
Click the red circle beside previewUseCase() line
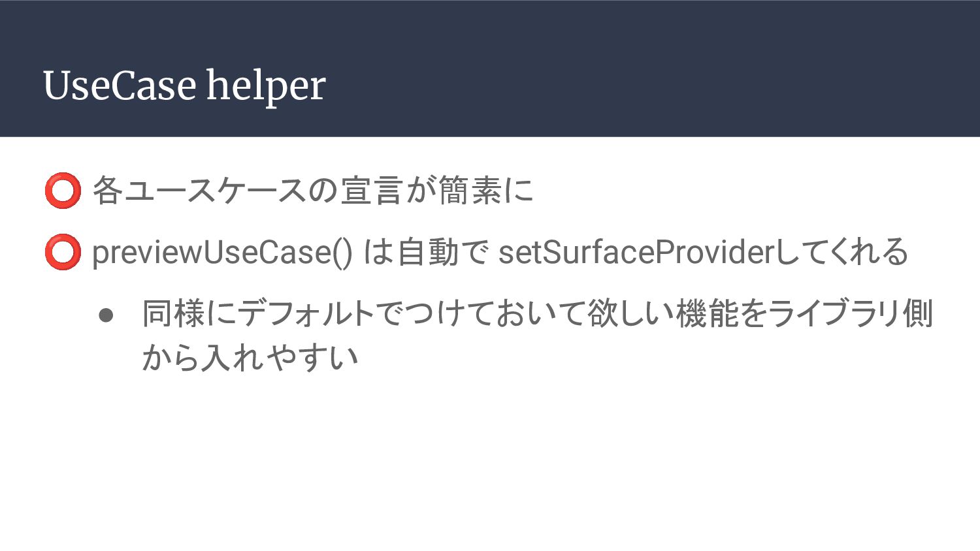tap(63, 252)
